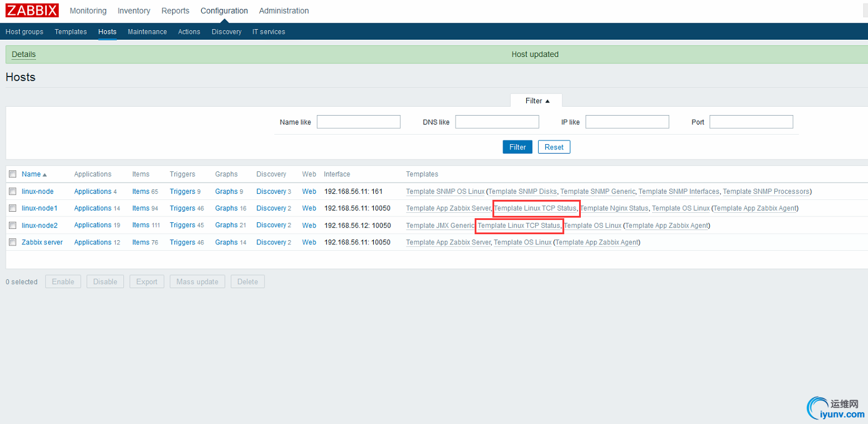The width and height of the screenshot is (868, 424).
Task: Click the Name column sort arrow
Action: [44, 175]
